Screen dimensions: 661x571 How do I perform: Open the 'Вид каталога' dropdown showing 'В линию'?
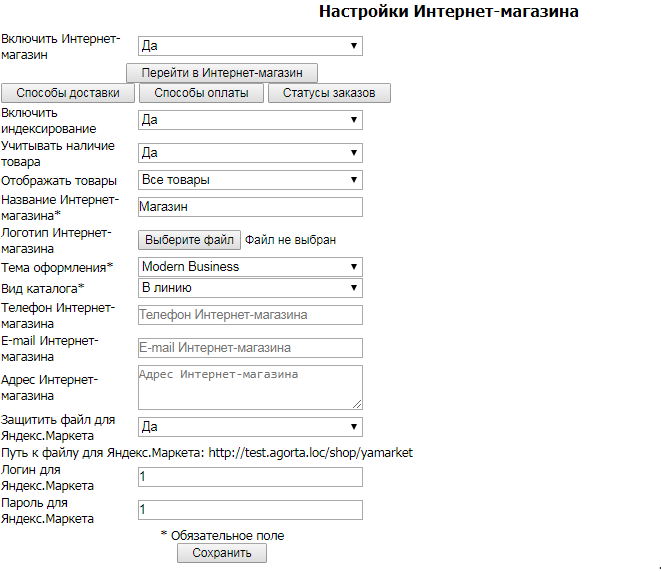(x=250, y=288)
